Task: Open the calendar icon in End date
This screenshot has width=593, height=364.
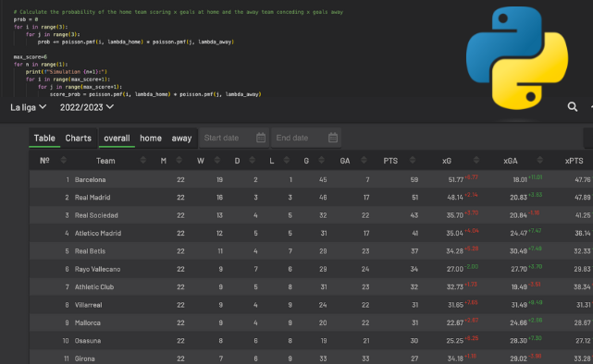Action: [x=333, y=138]
